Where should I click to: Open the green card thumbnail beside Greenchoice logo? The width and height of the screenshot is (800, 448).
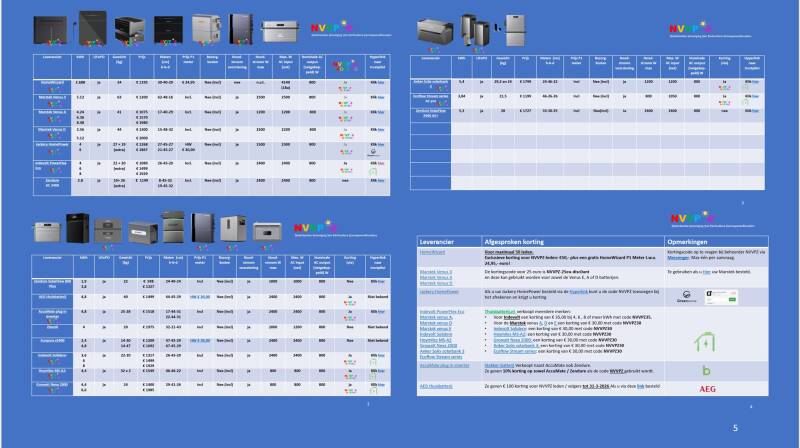tap(721, 296)
